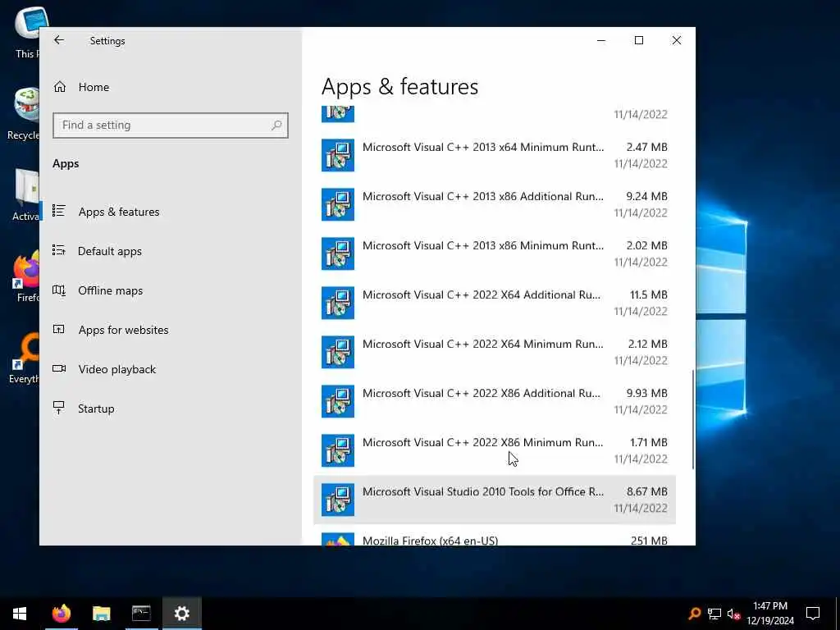The width and height of the screenshot is (840, 630).
Task: Click the search magnifier in Find a setting
Action: click(276, 126)
